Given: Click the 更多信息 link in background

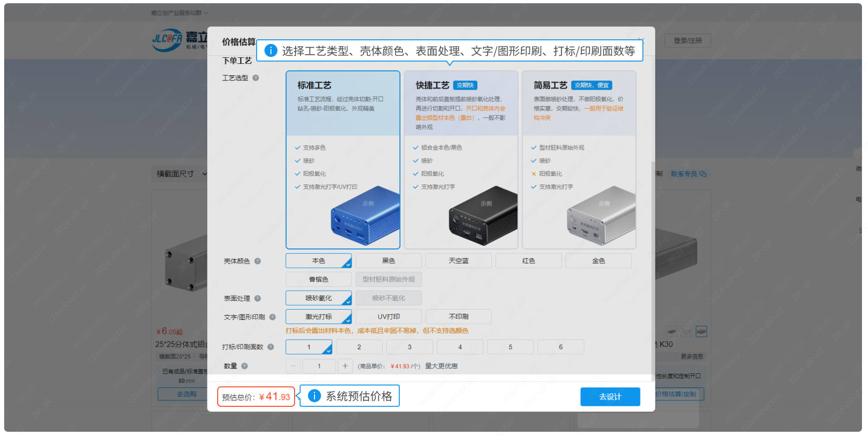Looking at the screenshot, I should 692,357.
